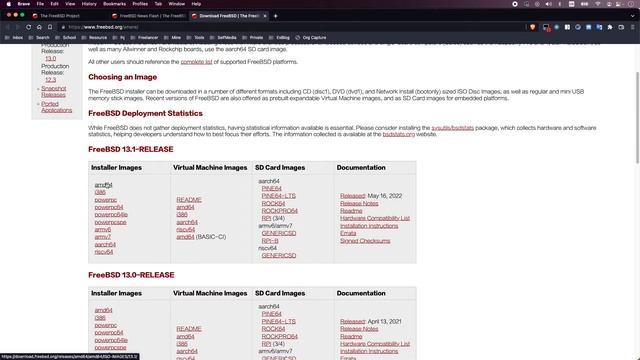640x360 pixels.
Task: Close the Download FreeBSD tab
Action: [265, 16]
